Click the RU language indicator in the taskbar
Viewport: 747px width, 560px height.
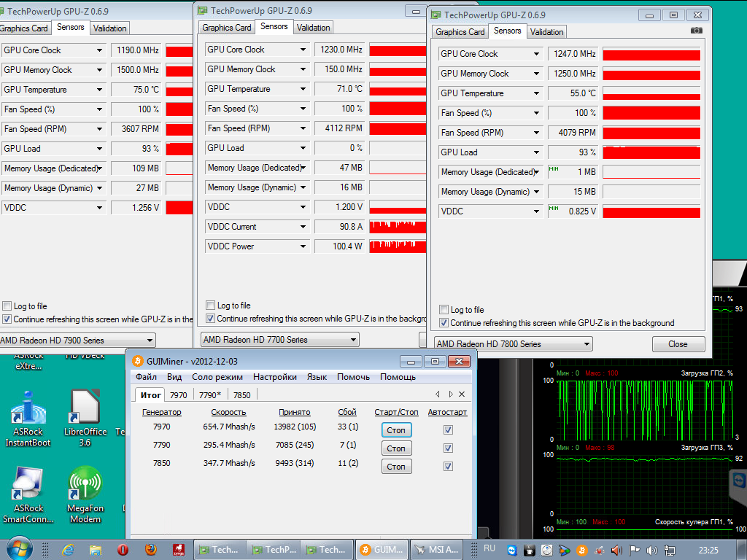pos(489,548)
